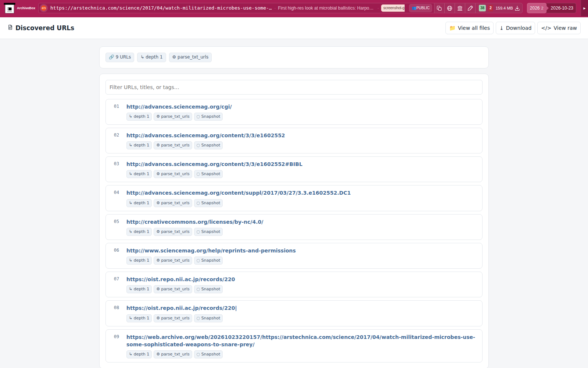
Task: Click parse_txt_urls tag in row 07
Action: tap(173, 289)
